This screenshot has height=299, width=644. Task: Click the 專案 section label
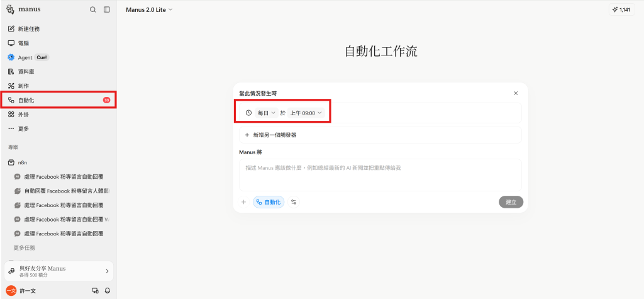pyautogui.click(x=13, y=147)
